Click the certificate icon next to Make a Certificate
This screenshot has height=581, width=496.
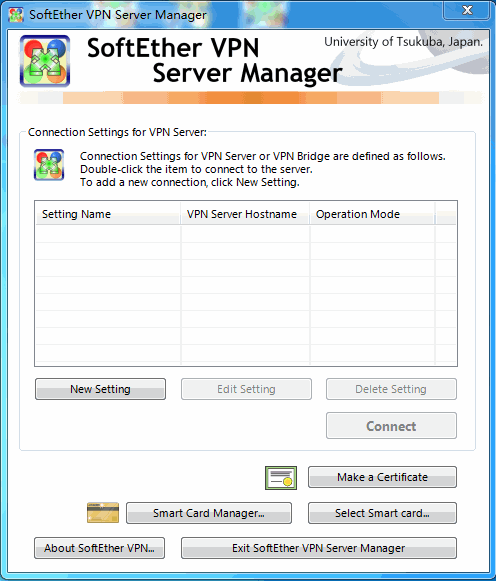click(x=281, y=478)
